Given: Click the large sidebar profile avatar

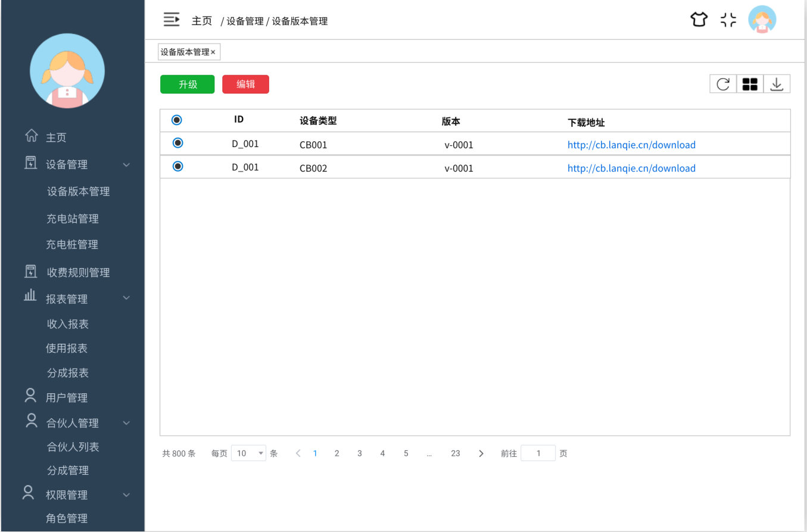Looking at the screenshot, I should (x=67, y=70).
